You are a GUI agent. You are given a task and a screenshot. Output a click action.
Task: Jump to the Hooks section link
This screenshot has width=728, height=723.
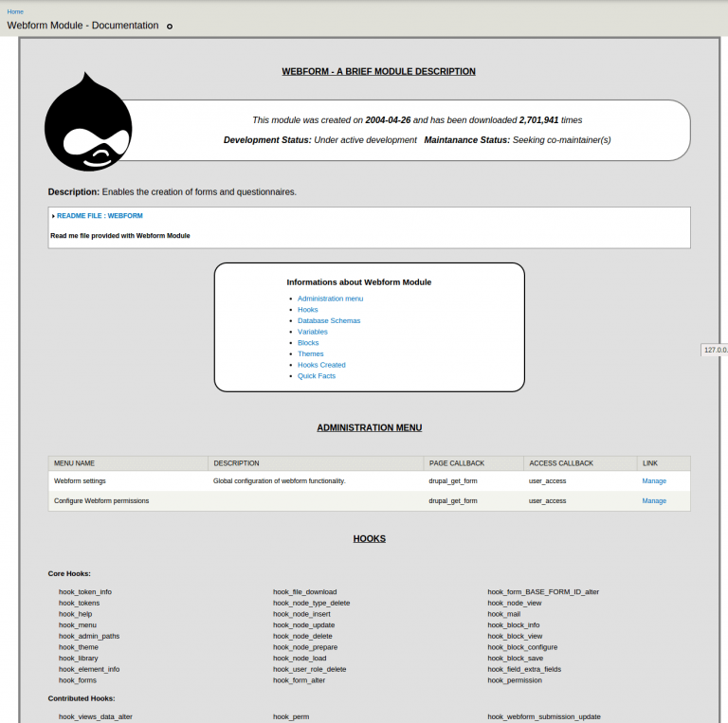coord(308,310)
